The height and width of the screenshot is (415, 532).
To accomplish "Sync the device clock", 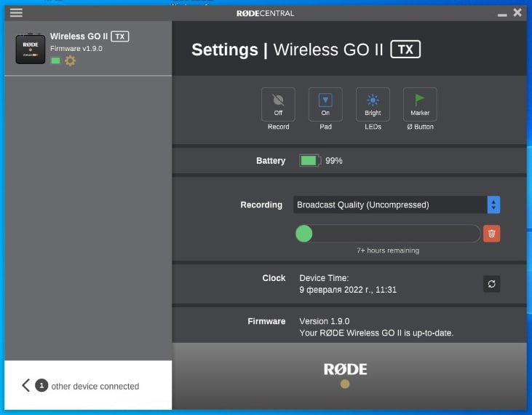I will (491, 284).
